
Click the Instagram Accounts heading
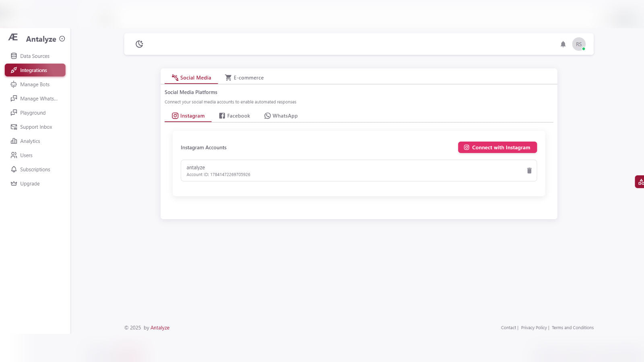pos(204,148)
